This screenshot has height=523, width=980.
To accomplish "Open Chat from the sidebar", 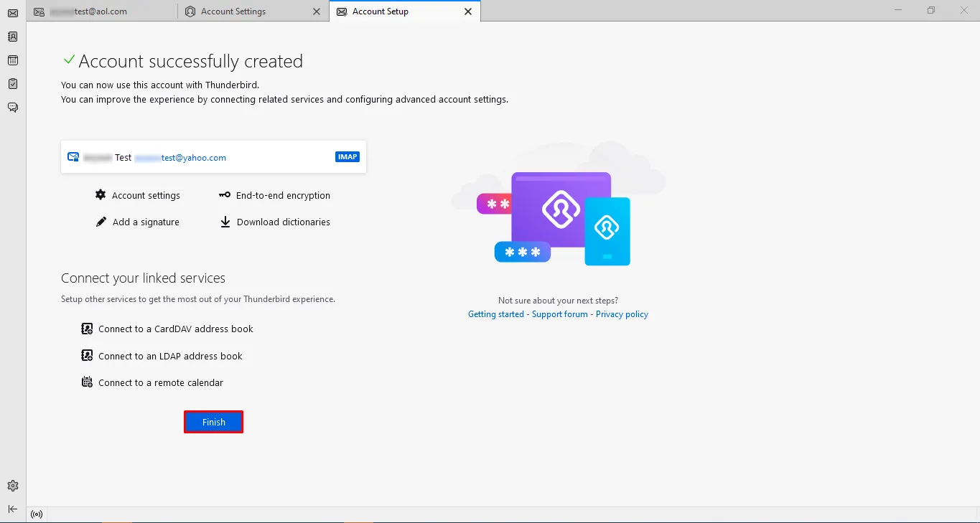I will point(12,108).
